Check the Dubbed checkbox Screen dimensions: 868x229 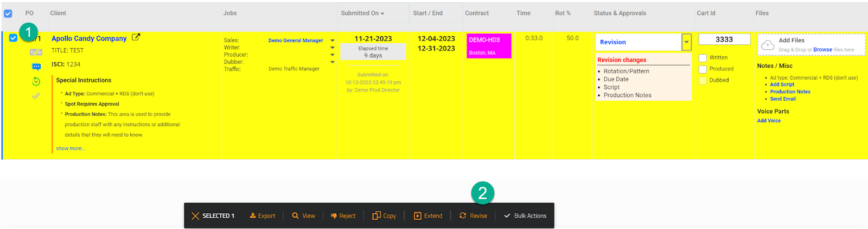point(703,81)
